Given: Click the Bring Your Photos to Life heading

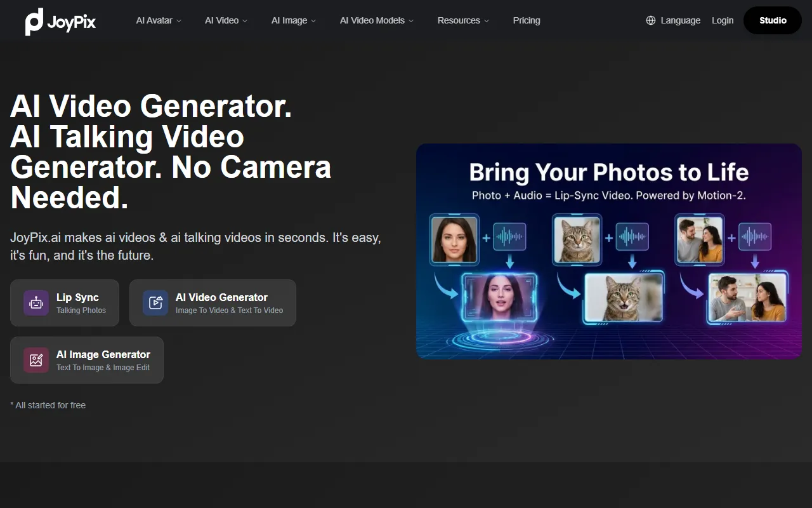Looking at the screenshot, I should point(608,172).
